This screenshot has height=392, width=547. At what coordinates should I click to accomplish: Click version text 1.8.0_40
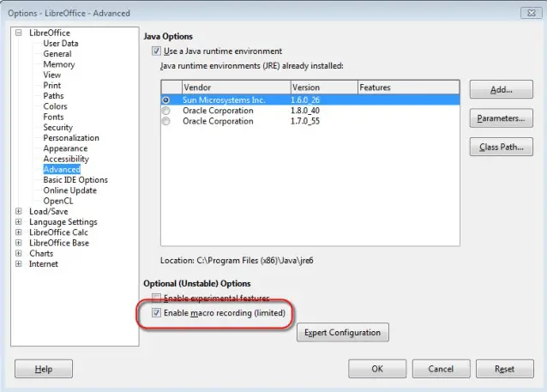coord(305,111)
